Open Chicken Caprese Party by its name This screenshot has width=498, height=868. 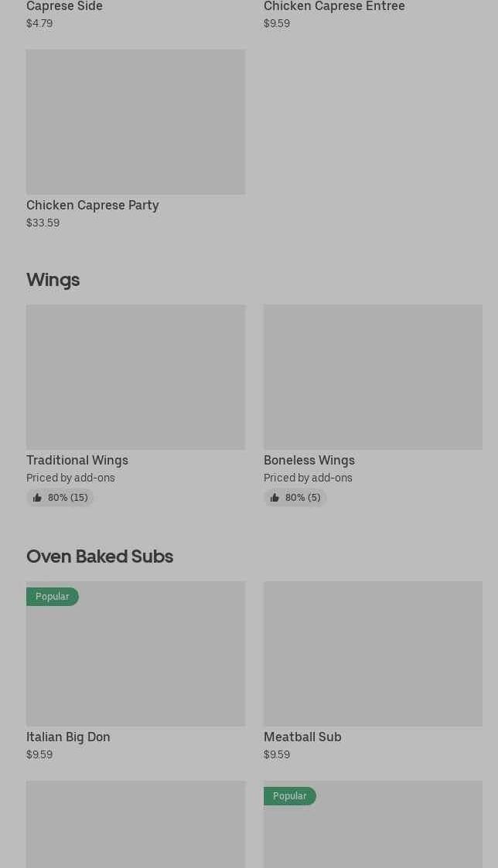(x=92, y=205)
